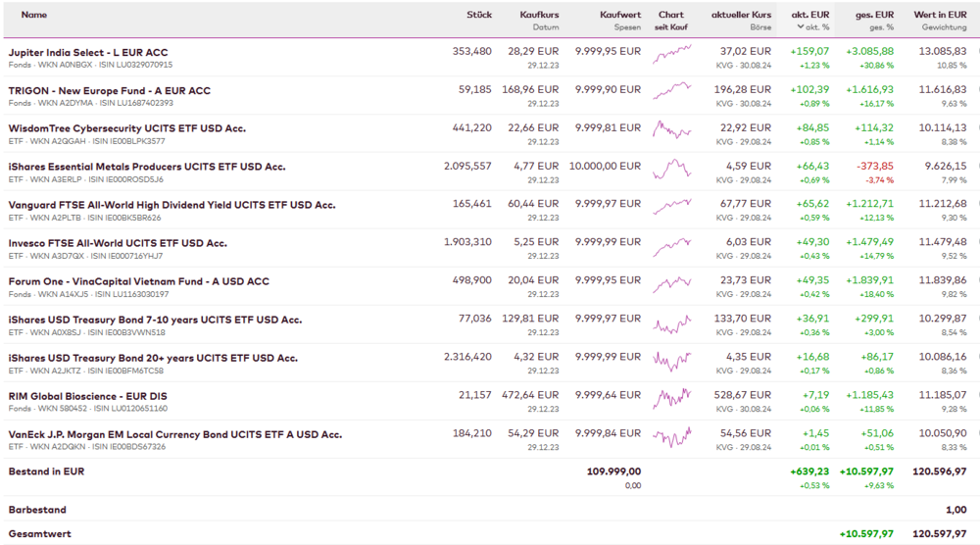Image resolution: width=980 pixels, height=545 pixels.
Task: Sort the table by akt. EUR
Action: [810, 15]
